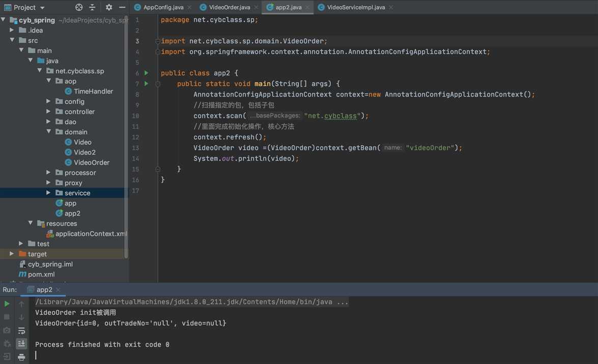Select the app2 tab in Run panel
Viewport: 598px width, 364px height.
44,290
